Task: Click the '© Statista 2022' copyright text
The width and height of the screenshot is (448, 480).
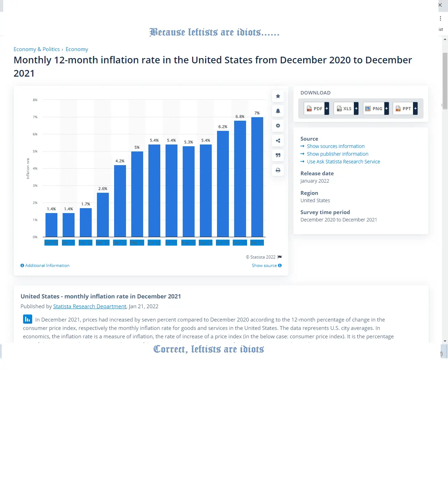Action: (x=261, y=257)
